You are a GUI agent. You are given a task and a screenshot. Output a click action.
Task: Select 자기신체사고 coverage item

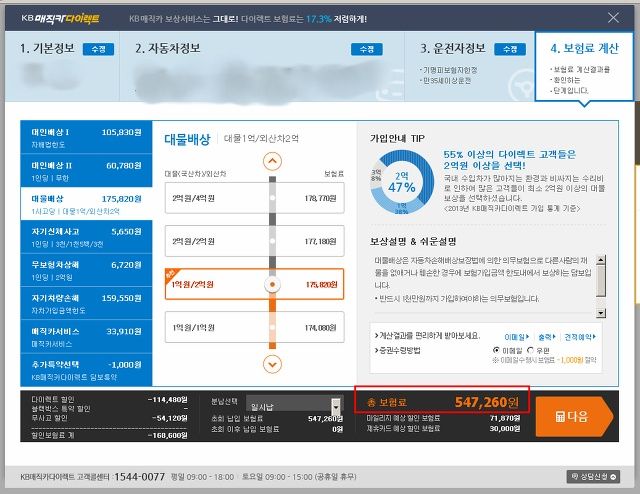86,237
